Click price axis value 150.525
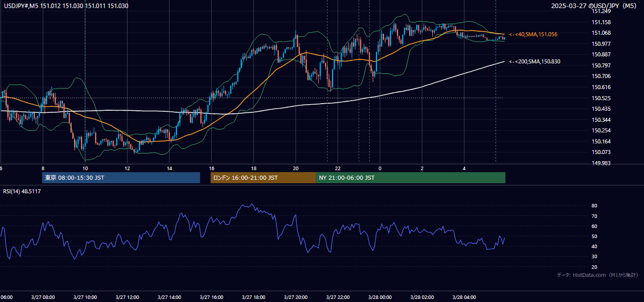 pos(601,98)
